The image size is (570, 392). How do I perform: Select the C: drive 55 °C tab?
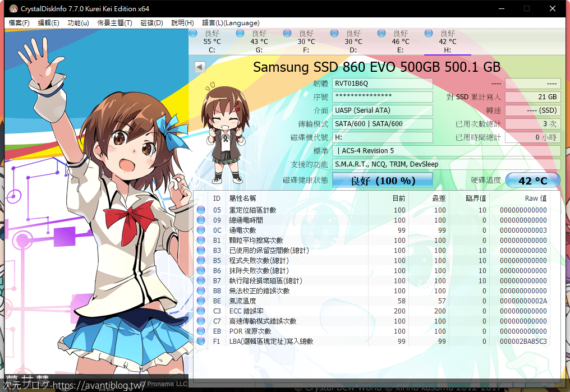(212, 41)
